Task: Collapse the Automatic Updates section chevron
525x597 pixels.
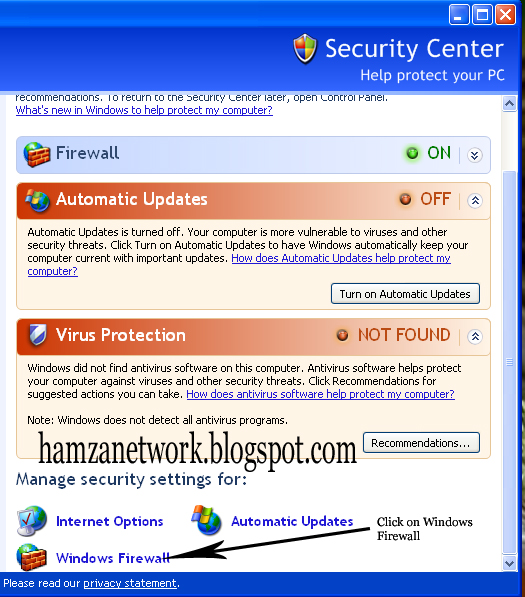Action: (475, 200)
